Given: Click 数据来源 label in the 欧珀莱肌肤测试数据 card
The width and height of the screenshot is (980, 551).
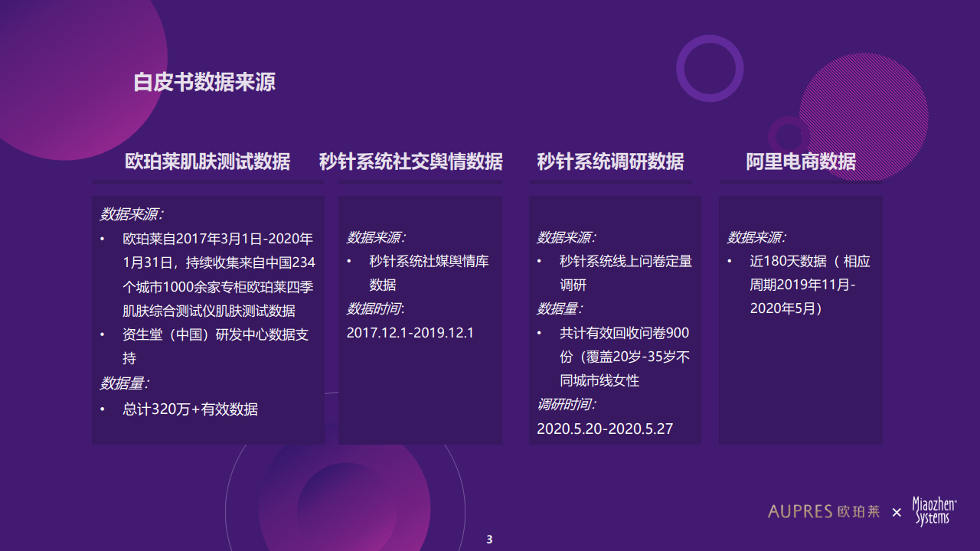Looking at the screenshot, I should point(131,214).
